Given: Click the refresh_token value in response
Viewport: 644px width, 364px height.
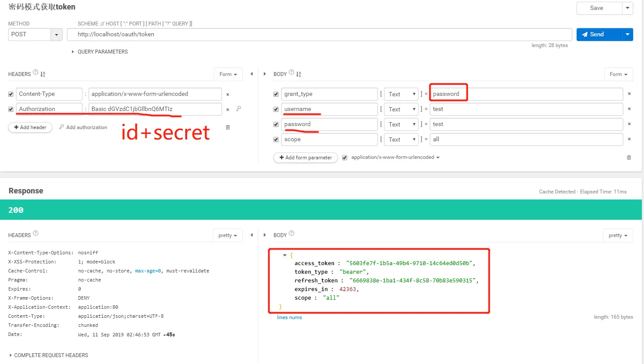Looking at the screenshot, I should coord(412,281).
